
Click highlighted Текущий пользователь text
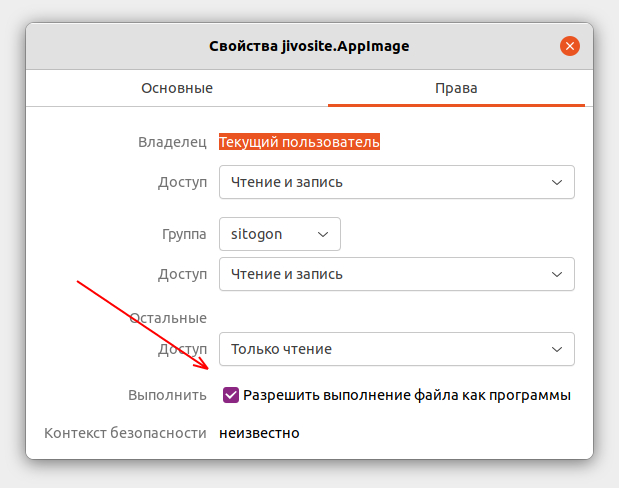[299, 142]
